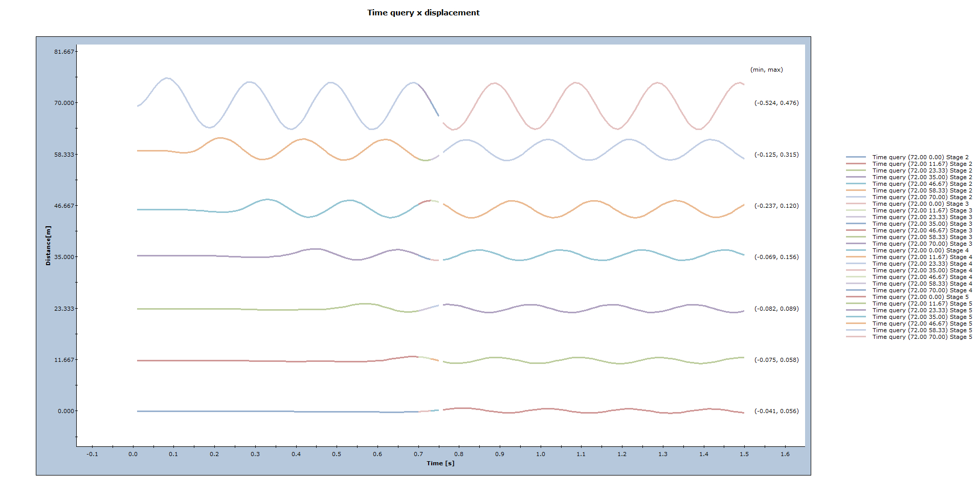This screenshot has width=980, height=496.
Task: Click the (min, max) column header label
Action: 766,69
